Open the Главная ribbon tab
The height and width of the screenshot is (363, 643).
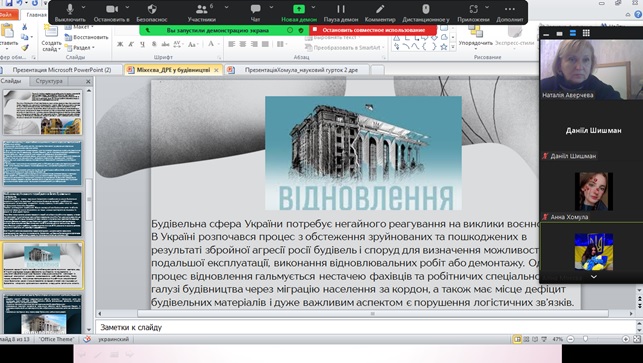[x=36, y=15]
